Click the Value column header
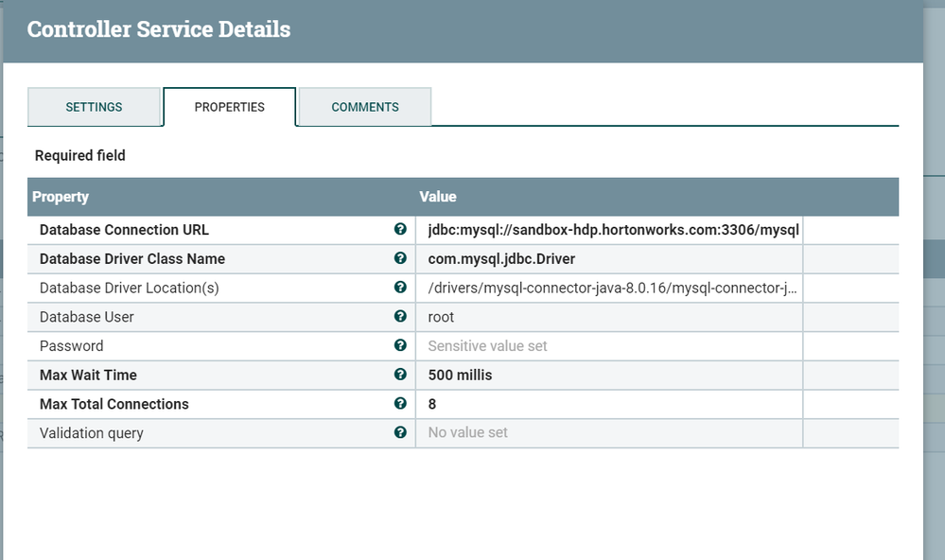945x560 pixels. click(x=438, y=197)
